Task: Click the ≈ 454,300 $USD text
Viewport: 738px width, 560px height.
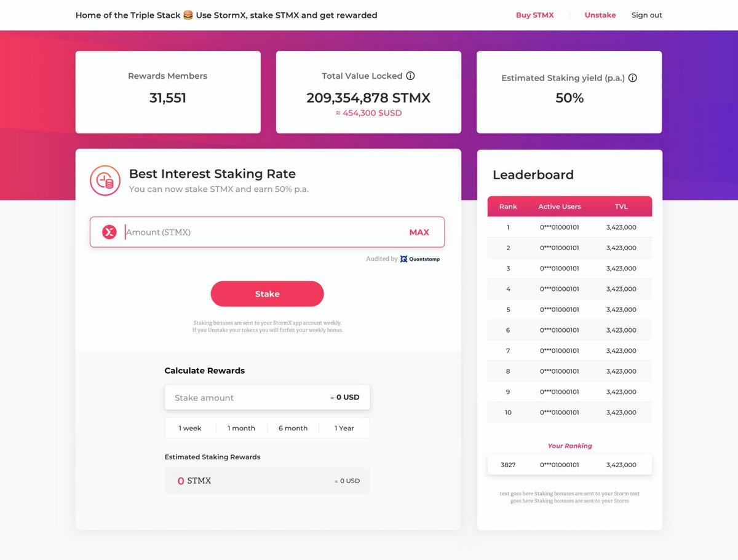Action: tap(368, 113)
